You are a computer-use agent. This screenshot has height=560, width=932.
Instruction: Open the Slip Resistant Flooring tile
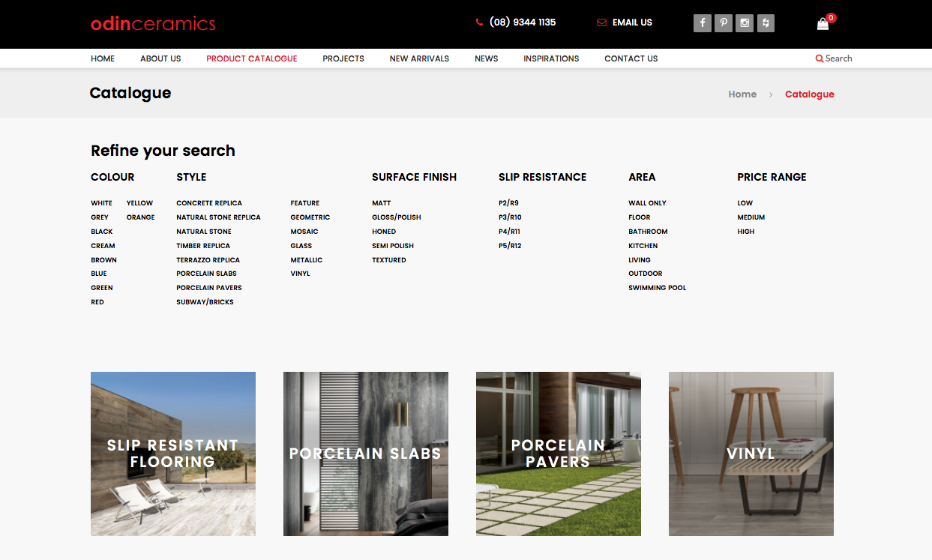(x=173, y=454)
